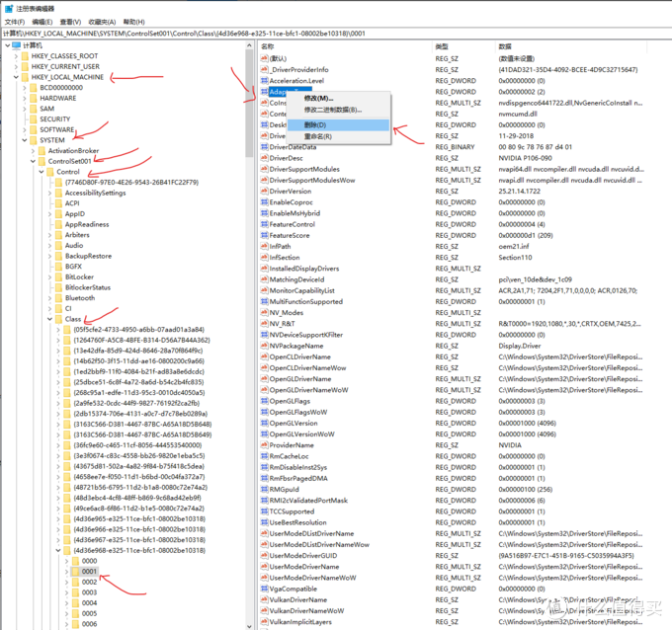Select the SECURITY key

pyautogui.click(x=55, y=119)
